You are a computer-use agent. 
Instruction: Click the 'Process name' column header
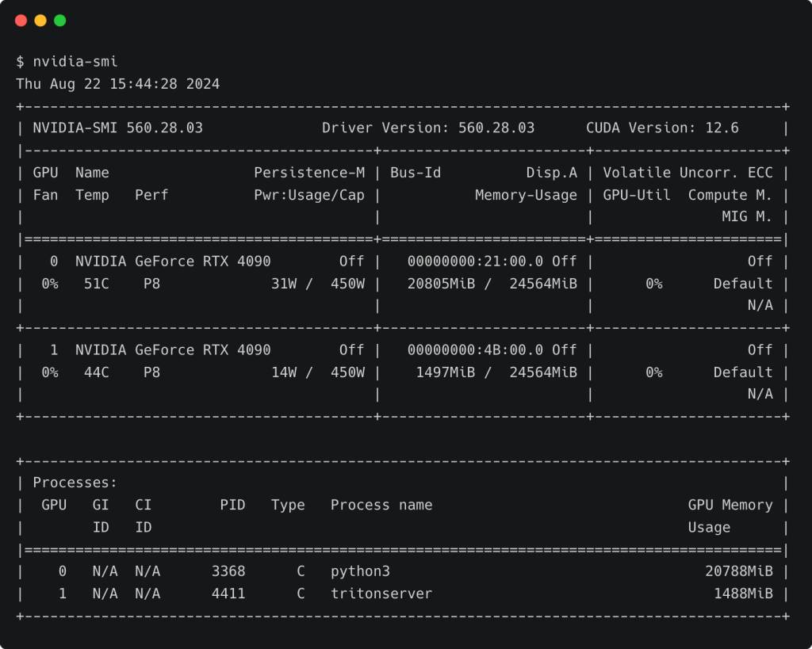381,505
